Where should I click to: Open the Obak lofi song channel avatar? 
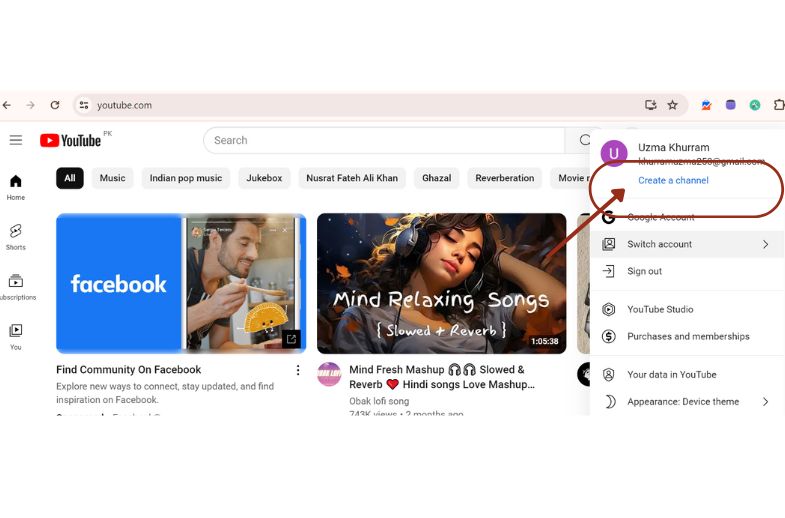click(329, 374)
